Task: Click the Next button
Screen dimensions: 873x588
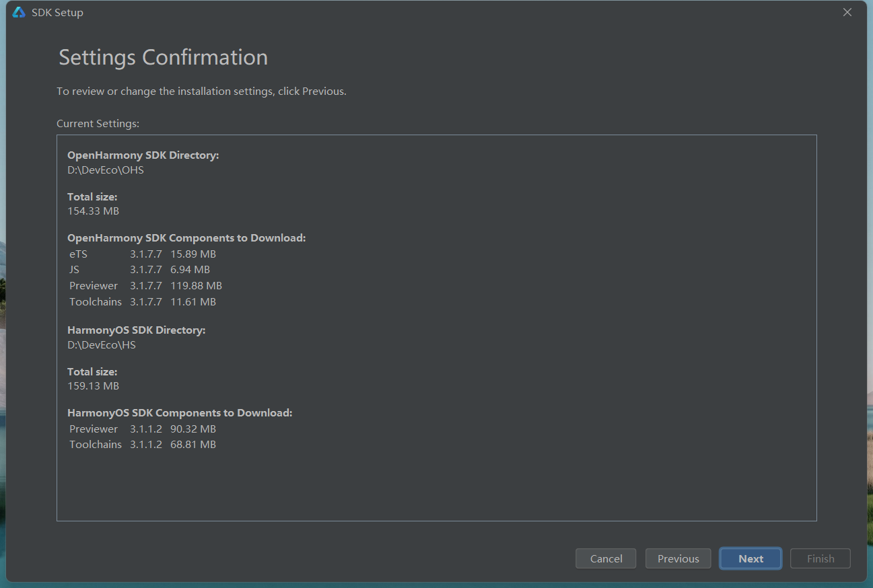Action: (x=750, y=558)
